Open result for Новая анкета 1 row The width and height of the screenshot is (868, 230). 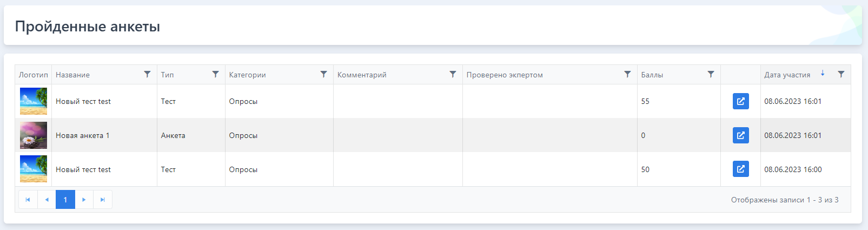click(x=741, y=135)
